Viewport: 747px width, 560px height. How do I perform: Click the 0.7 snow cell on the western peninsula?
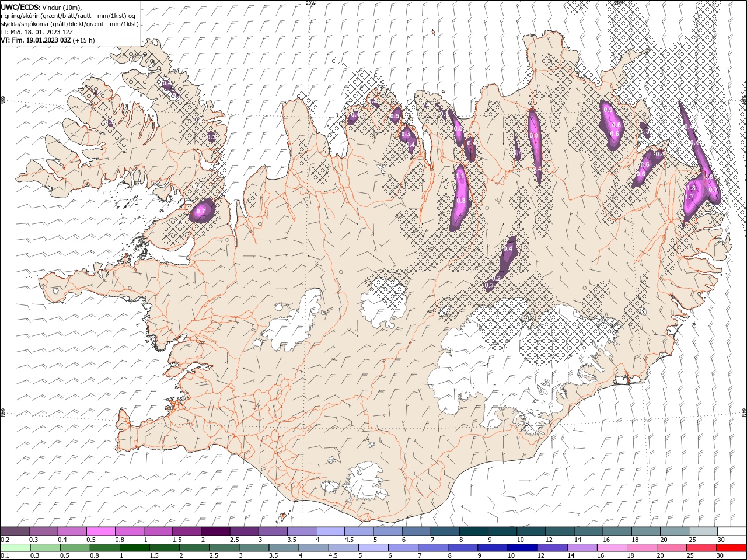(201, 211)
